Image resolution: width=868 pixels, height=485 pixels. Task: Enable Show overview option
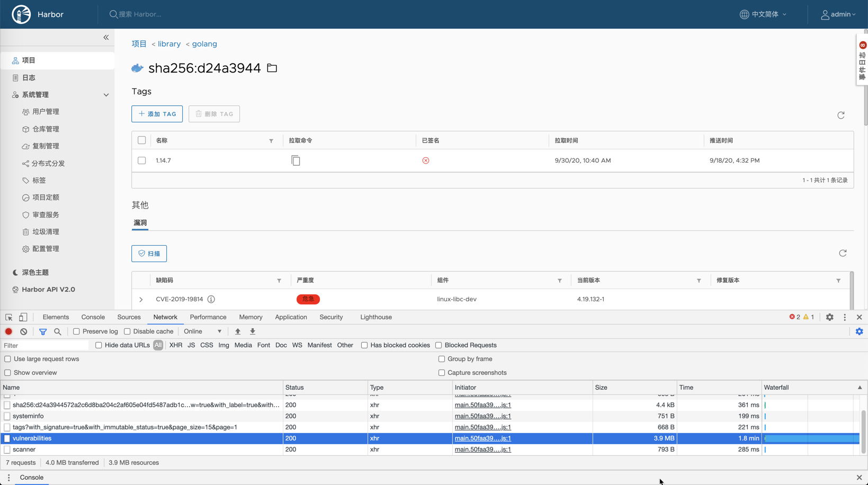[x=7, y=373]
